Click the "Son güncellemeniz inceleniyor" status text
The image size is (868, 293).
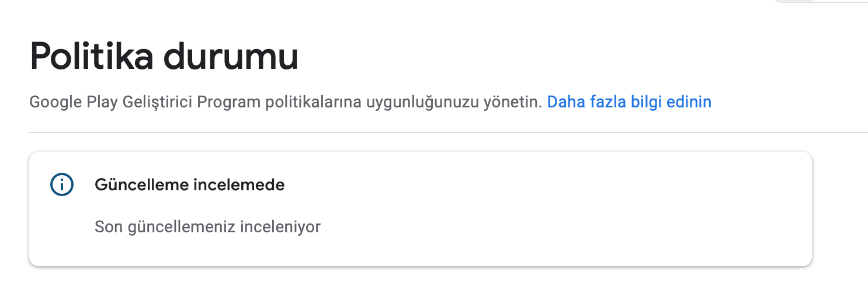coord(208,226)
